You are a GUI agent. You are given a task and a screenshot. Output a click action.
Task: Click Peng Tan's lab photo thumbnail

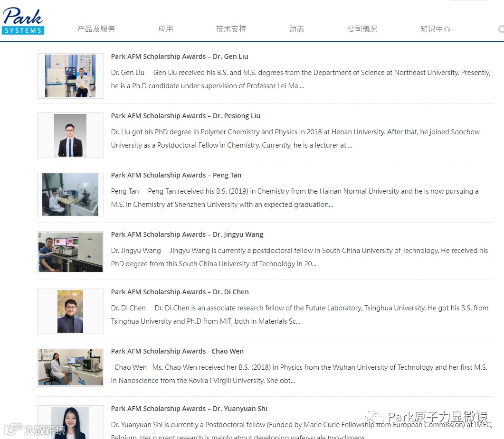pos(70,195)
